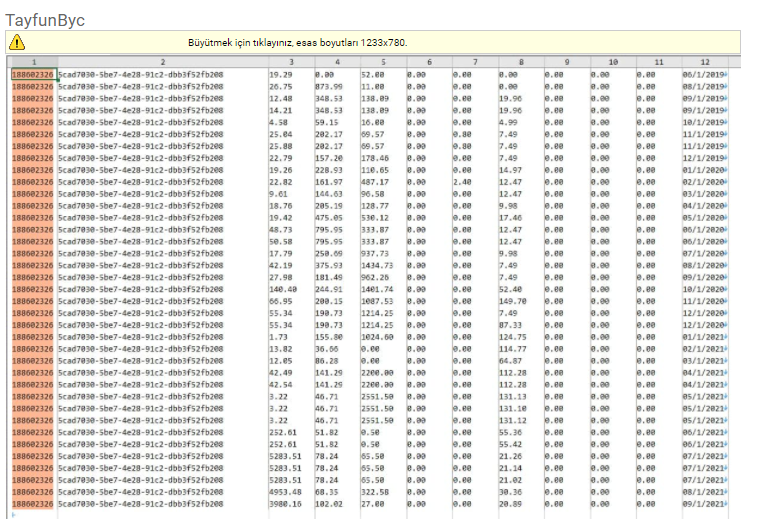
Task: Select column header 5
Action: (383, 62)
